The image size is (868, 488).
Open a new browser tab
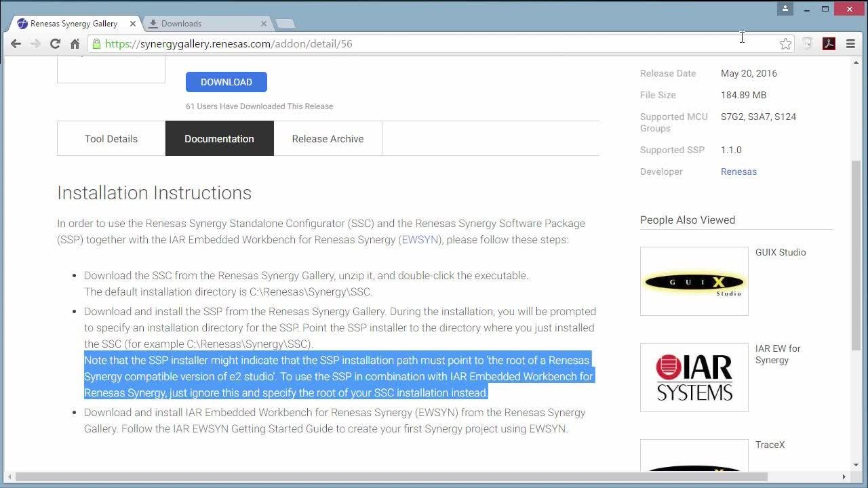(x=285, y=24)
